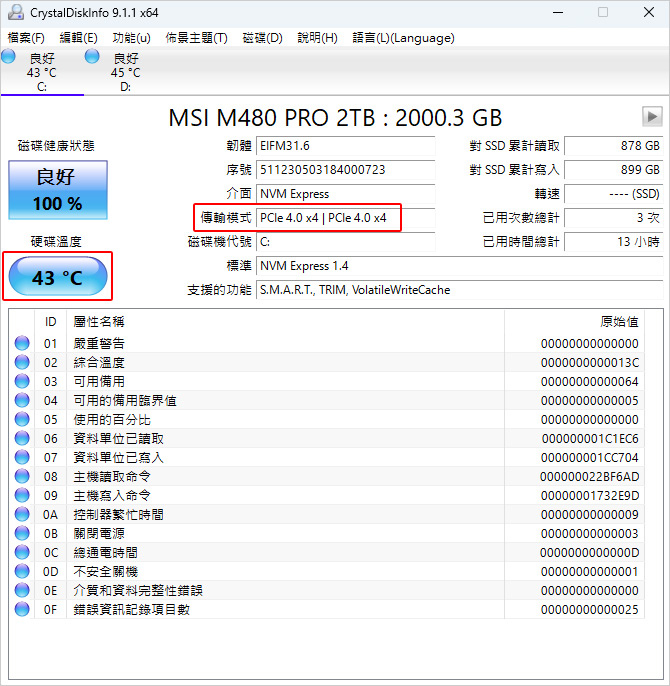Image resolution: width=670 pixels, height=686 pixels.
Task: Click the power on count value 3 次
Action: pos(614,218)
